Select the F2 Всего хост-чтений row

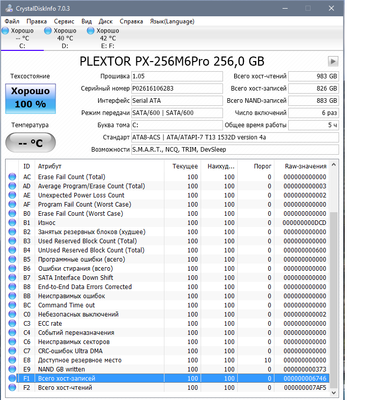(x=167, y=387)
